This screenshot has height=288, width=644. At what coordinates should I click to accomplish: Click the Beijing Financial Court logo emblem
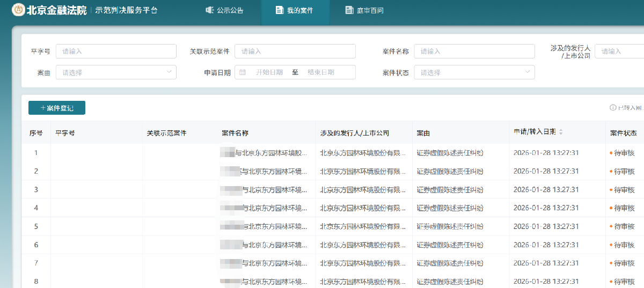[x=18, y=10]
